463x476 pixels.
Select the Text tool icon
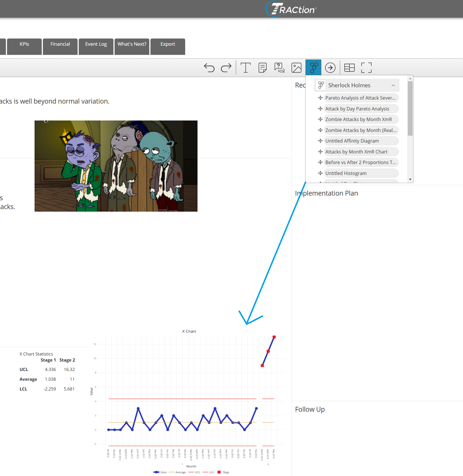tap(245, 68)
